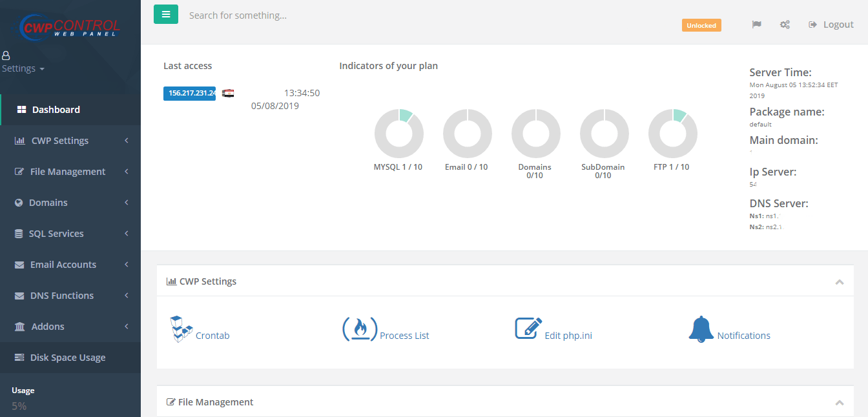This screenshot has width=868, height=417.
Task: Open the Edit php.ini link
Action: click(568, 336)
